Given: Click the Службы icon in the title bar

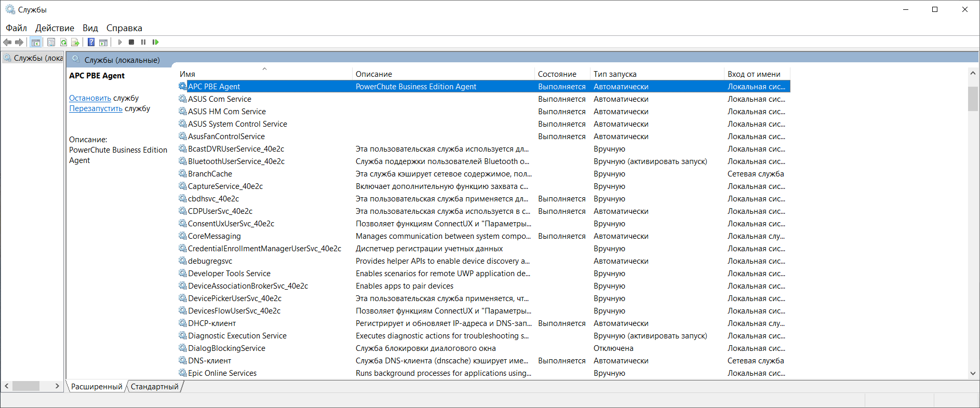Looking at the screenshot, I should [10, 9].
